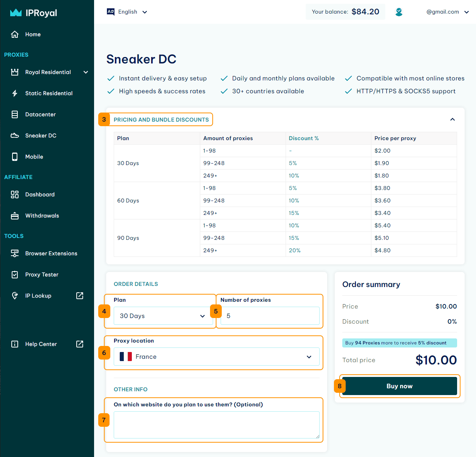Click the France flag in Proxy location
The width and height of the screenshot is (476, 457).
126,357
